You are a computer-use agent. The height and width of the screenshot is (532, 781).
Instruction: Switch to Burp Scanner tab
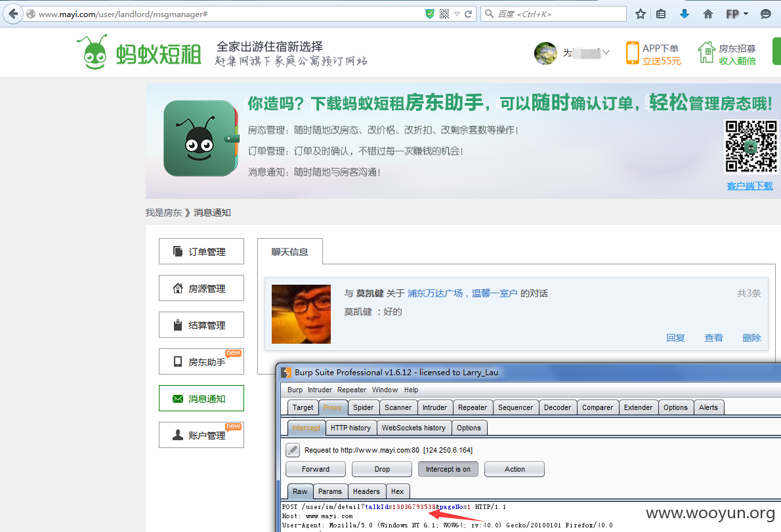tap(398, 407)
